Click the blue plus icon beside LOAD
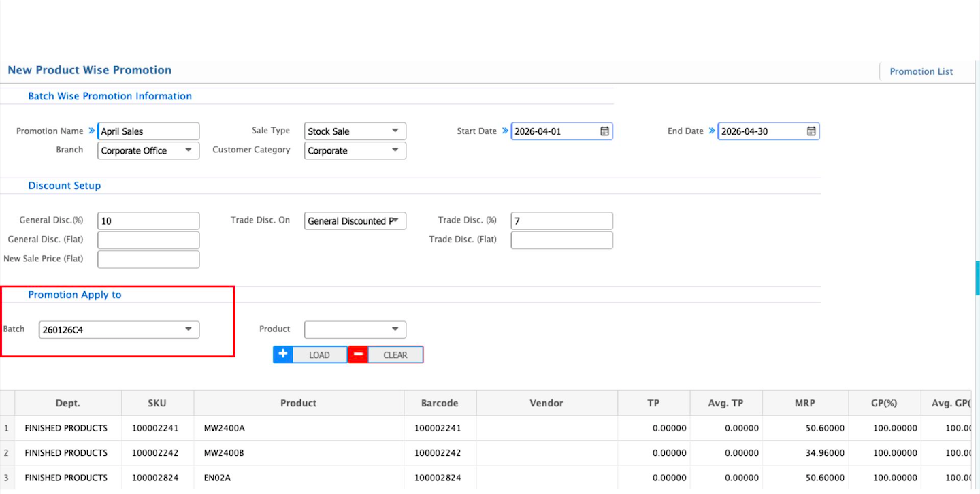 [x=282, y=355]
